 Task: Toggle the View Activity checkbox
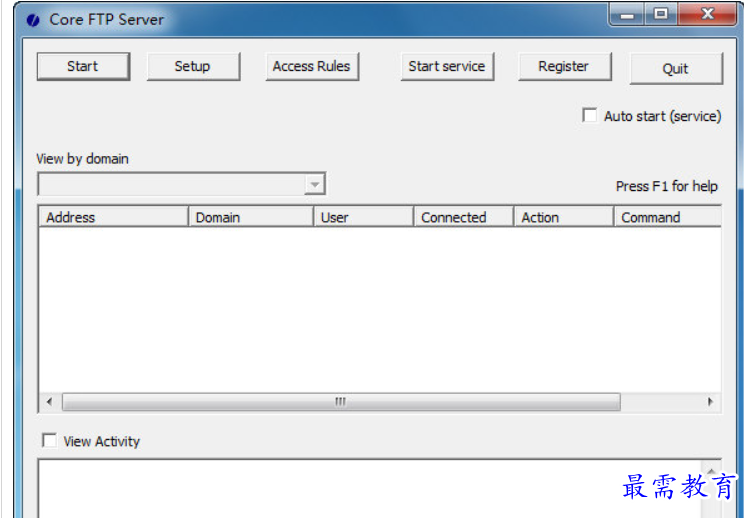click(x=49, y=441)
